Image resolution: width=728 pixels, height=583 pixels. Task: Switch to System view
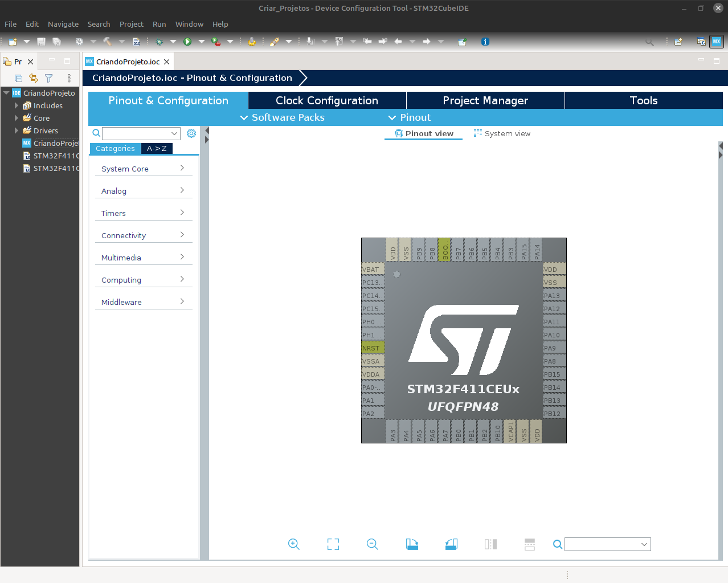502,133
